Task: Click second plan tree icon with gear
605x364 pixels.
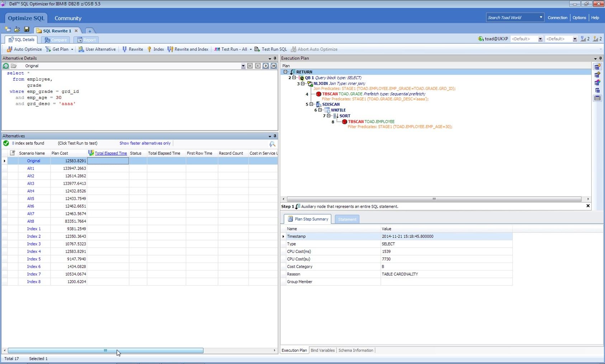Action: (597, 75)
